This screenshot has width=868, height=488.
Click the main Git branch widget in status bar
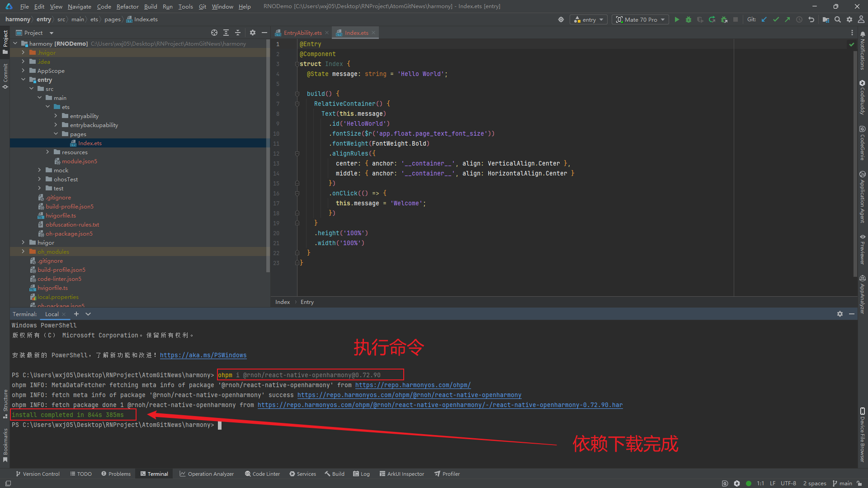click(x=842, y=483)
